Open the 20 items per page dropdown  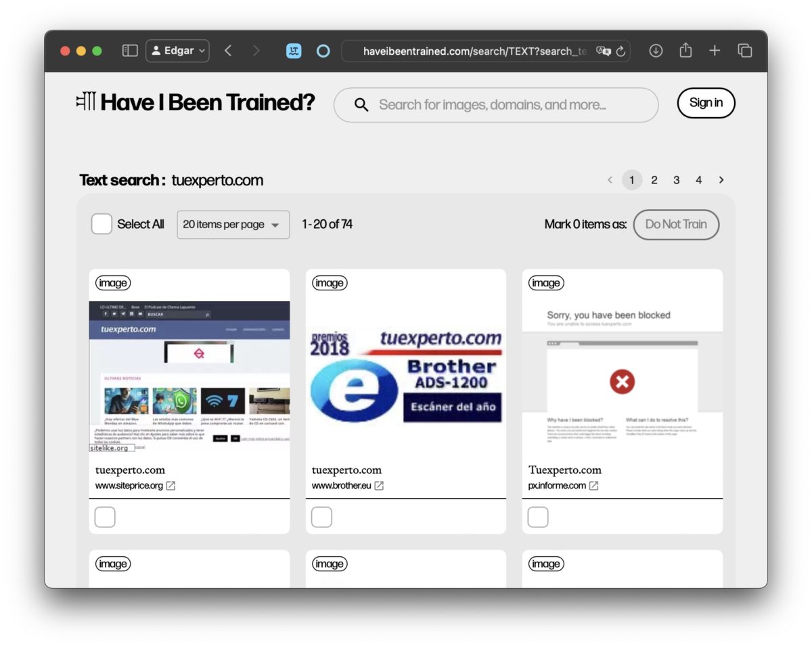[233, 225]
